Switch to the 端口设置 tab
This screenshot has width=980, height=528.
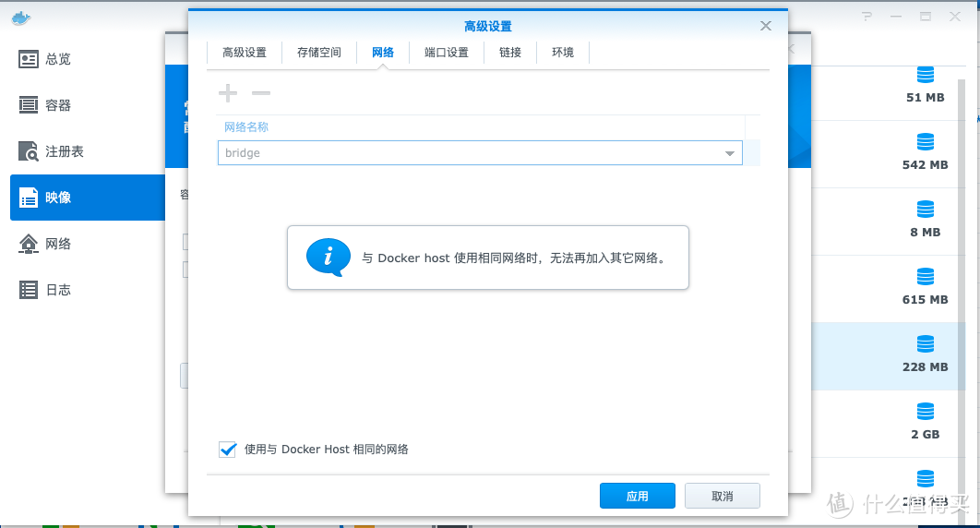coord(447,53)
